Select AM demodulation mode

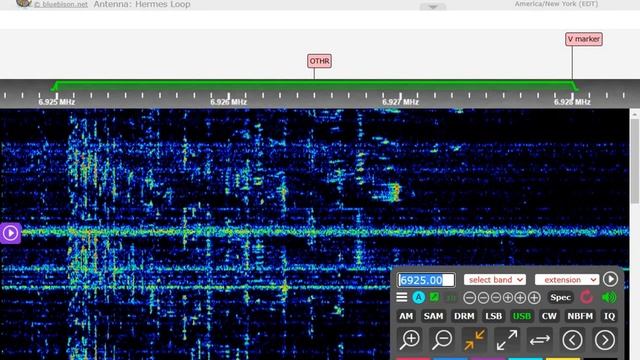[406, 316]
